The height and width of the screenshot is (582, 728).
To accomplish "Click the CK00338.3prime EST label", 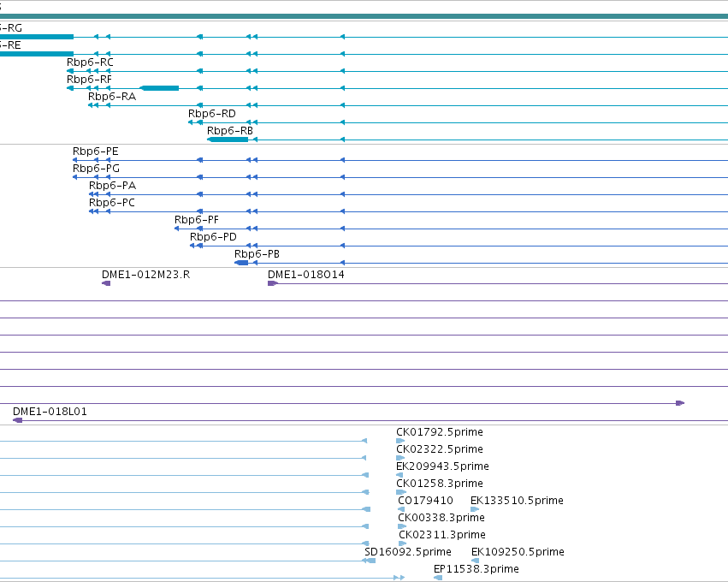I will click(x=441, y=518).
